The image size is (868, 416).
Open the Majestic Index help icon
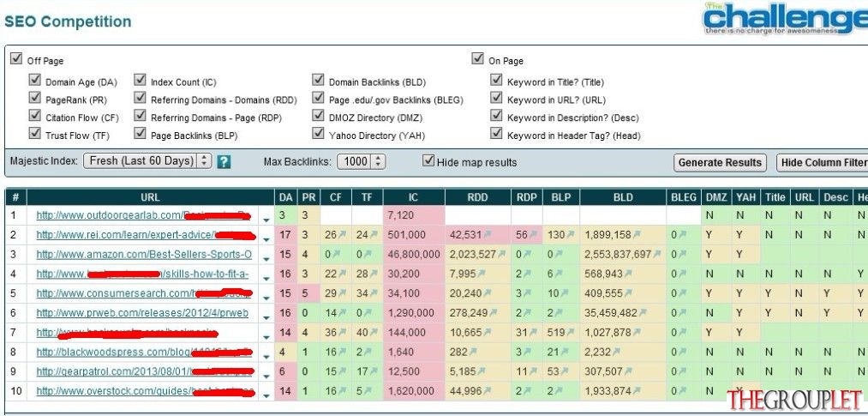(224, 162)
